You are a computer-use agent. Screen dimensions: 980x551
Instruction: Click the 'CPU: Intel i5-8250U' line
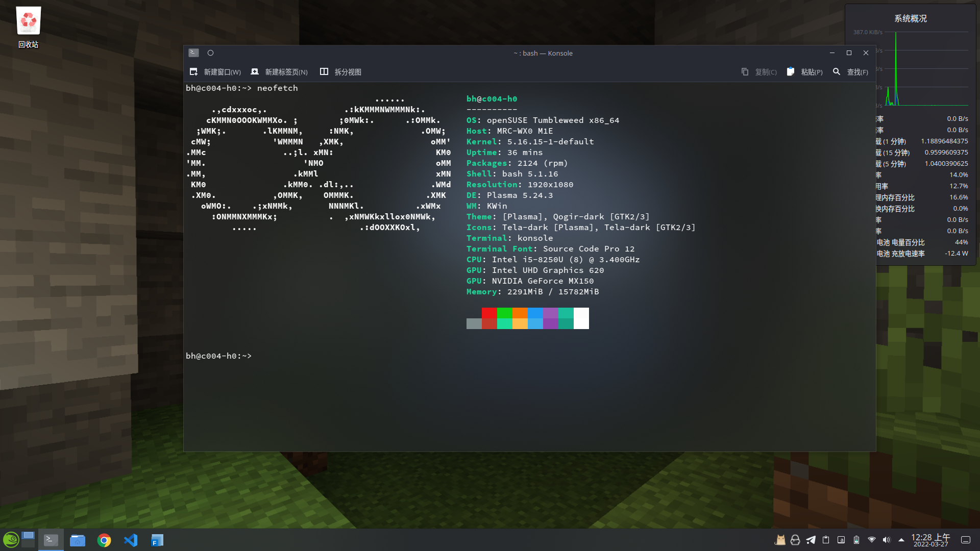(x=553, y=260)
